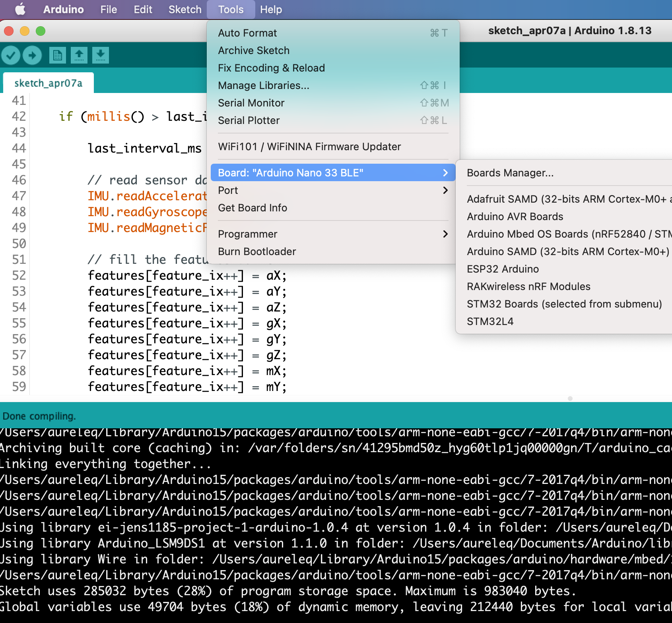This screenshot has height=623, width=672.
Task: Open the Sketch menu
Action: (185, 10)
